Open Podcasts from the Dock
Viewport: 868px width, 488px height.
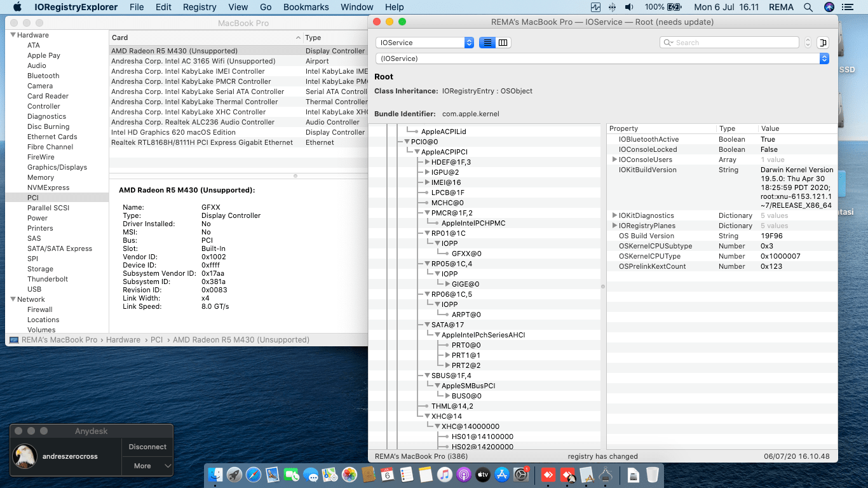tap(464, 475)
